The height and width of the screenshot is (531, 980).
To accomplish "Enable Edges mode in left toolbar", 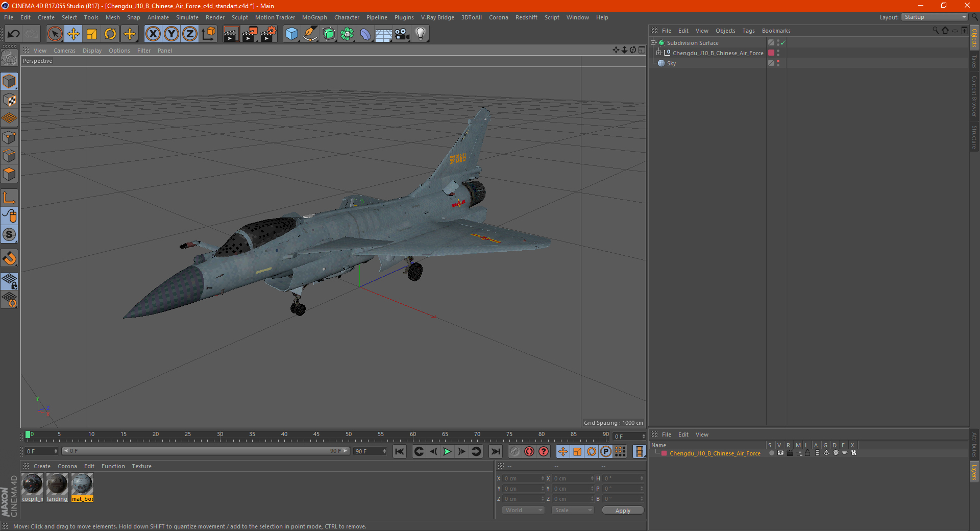I will tap(9, 156).
